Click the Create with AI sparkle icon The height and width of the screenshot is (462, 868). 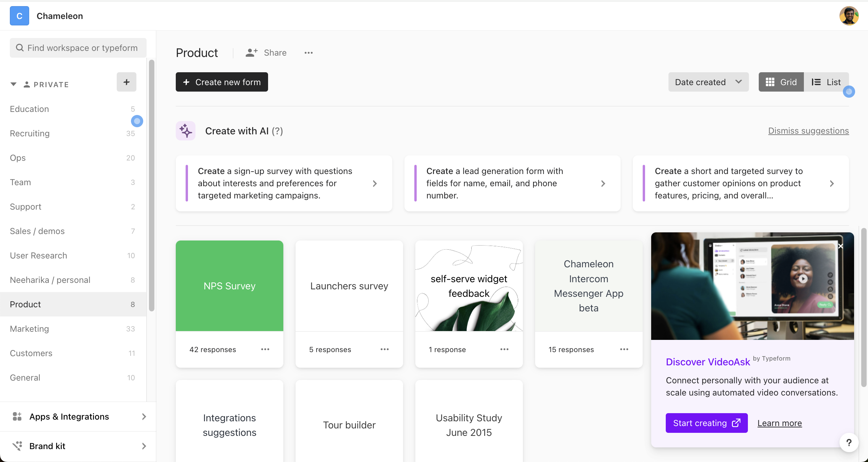[186, 131]
